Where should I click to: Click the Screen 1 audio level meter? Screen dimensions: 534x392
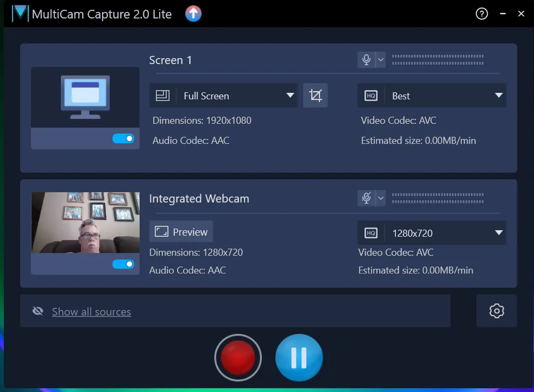pyautogui.click(x=438, y=60)
